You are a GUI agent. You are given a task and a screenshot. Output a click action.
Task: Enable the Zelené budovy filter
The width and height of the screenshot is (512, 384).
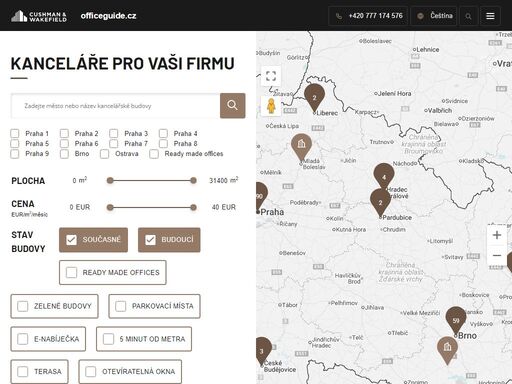(x=54, y=306)
